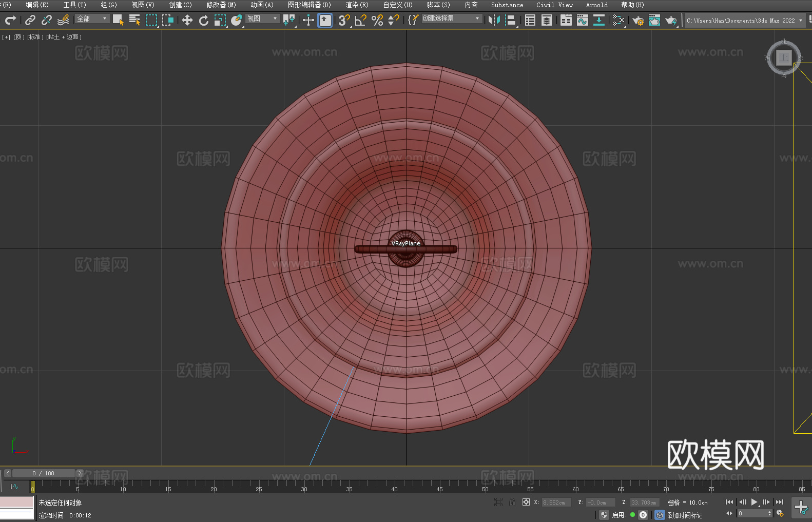Open the 创建(C) menu

point(181,5)
